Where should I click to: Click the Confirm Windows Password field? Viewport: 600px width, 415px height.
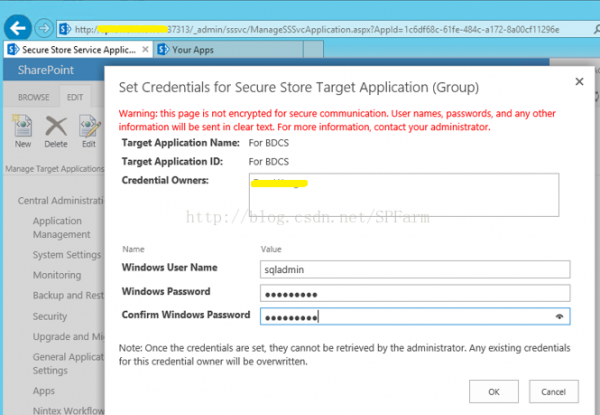click(x=415, y=316)
